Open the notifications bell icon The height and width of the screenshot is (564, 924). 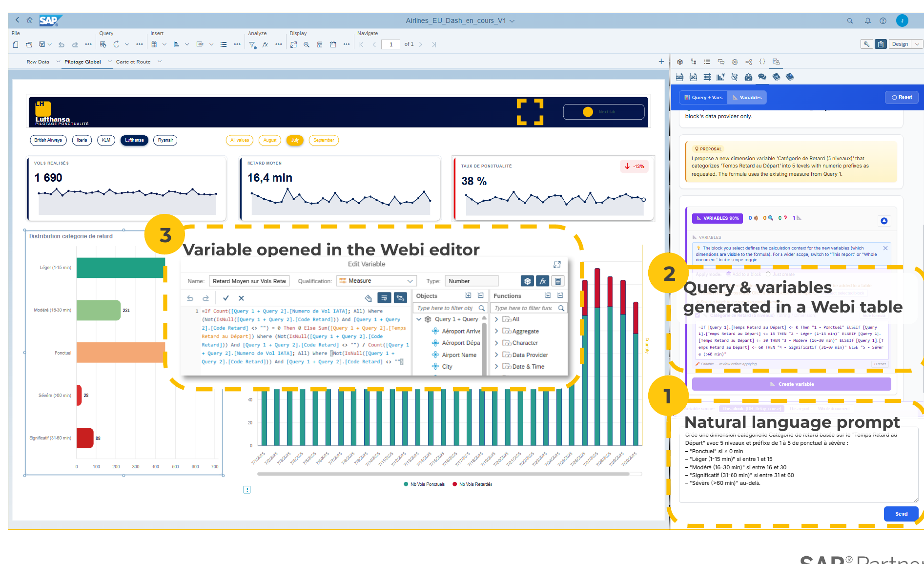click(x=867, y=21)
